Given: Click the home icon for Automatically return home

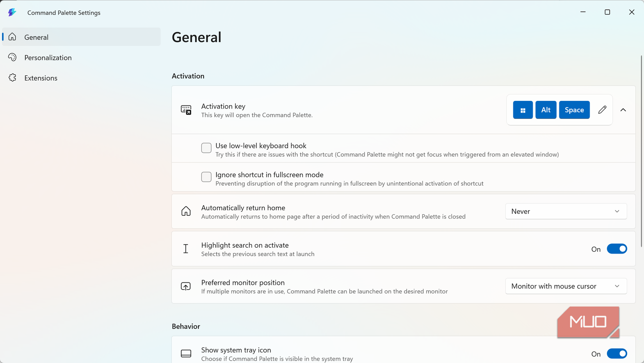Looking at the screenshot, I should pyautogui.click(x=186, y=211).
